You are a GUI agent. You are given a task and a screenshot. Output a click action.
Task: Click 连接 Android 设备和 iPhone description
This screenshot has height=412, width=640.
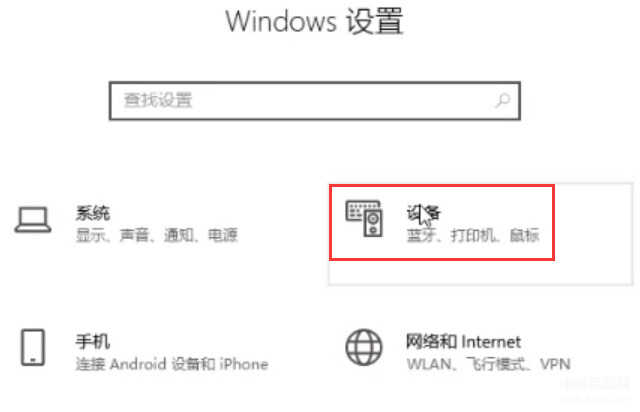point(172,364)
